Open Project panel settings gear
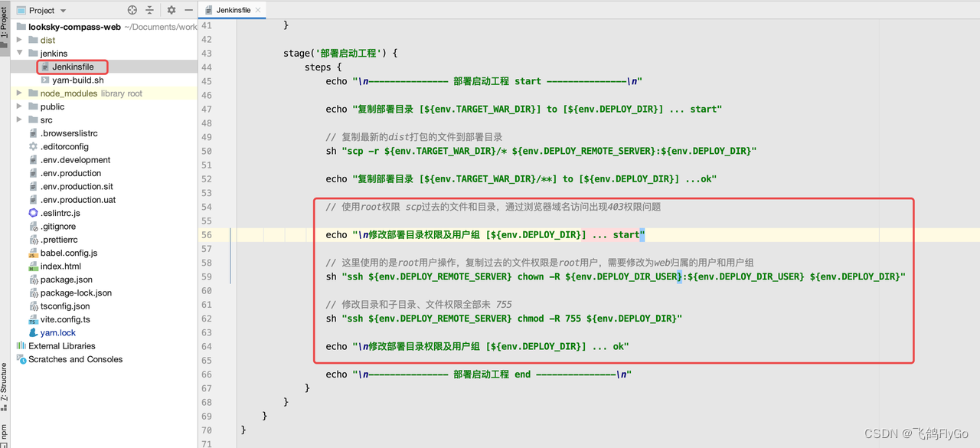 171,10
